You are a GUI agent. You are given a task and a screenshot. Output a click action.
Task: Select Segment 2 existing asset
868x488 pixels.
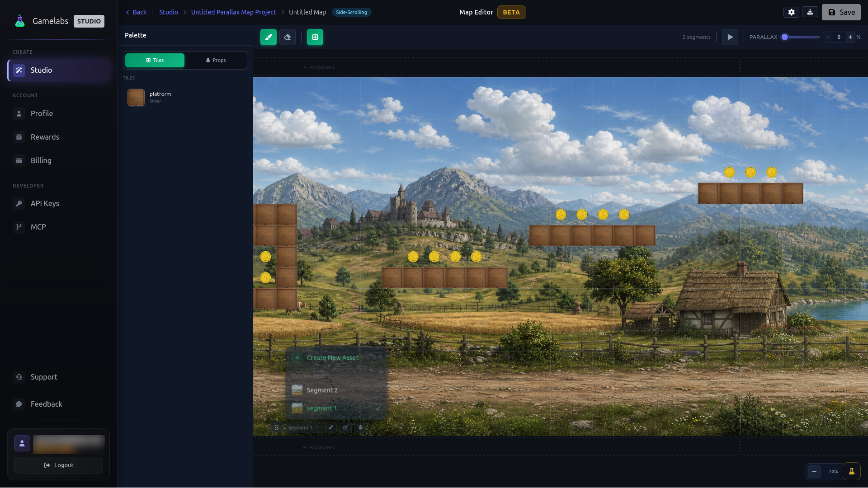pos(336,390)
